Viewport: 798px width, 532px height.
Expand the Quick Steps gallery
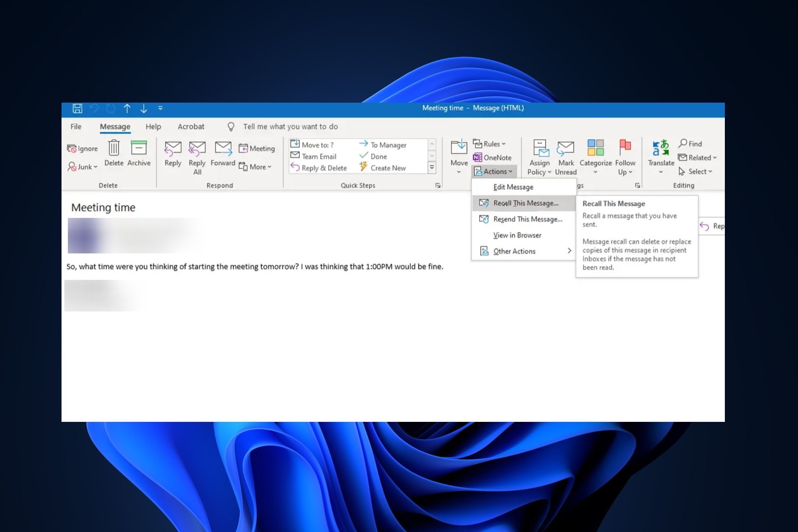[432, 167]
